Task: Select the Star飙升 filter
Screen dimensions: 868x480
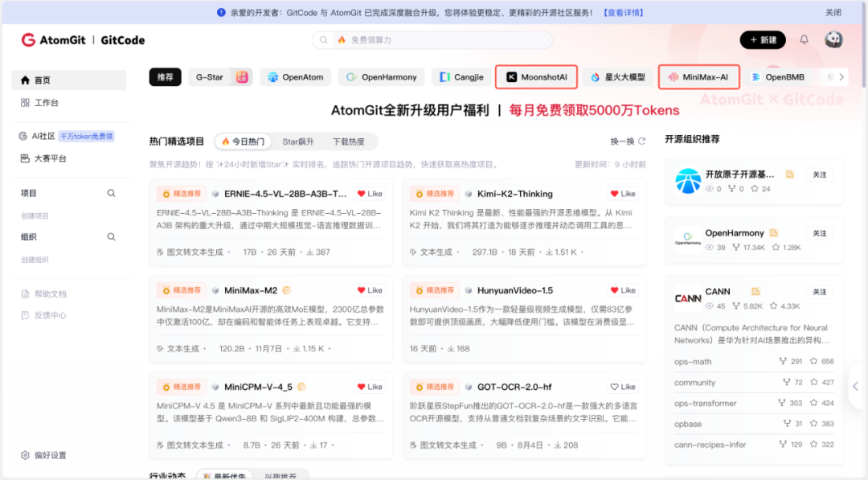Action: click(x=298, y=142)
